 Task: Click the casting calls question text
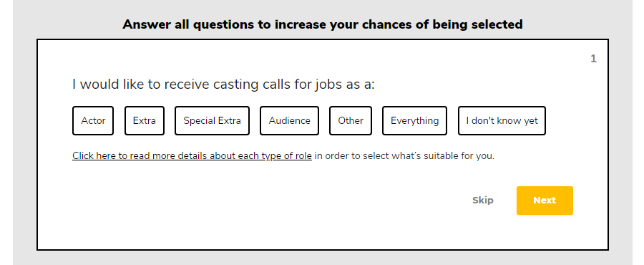[x=223, y=85]
